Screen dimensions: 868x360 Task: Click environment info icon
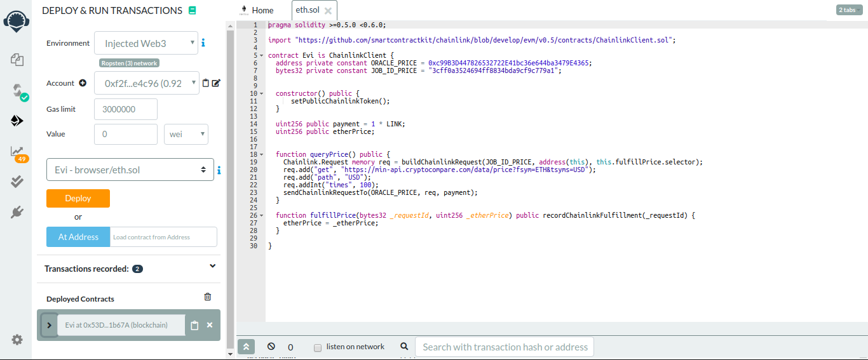pos(203,43)
